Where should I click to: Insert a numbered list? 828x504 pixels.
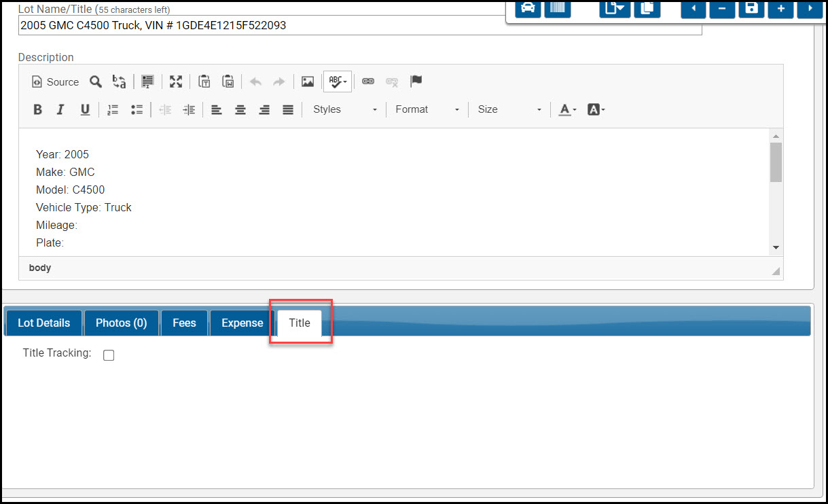(113, 109)
